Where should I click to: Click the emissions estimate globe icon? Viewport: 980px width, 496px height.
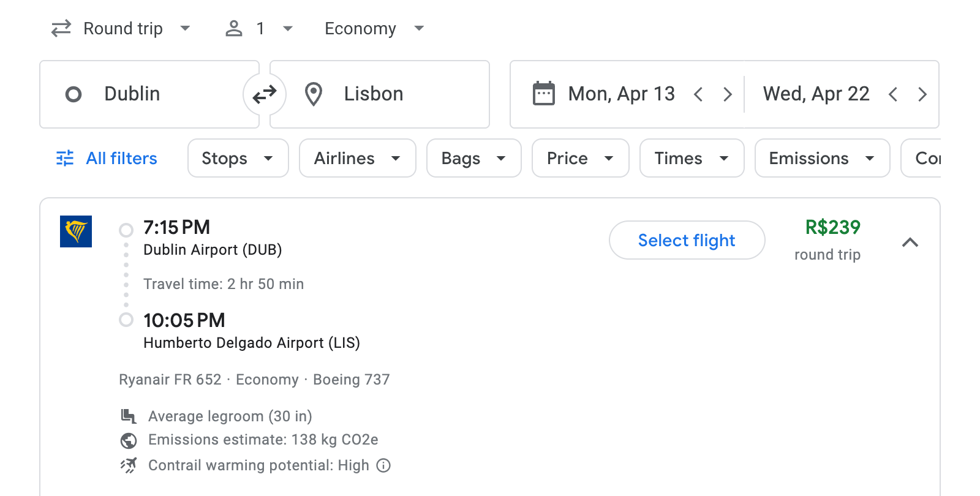point(128,440)
